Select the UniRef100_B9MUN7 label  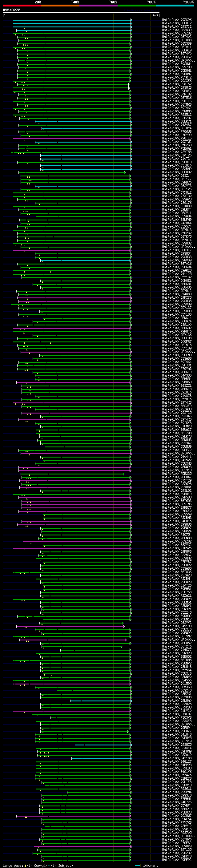(x=177, y=74)
